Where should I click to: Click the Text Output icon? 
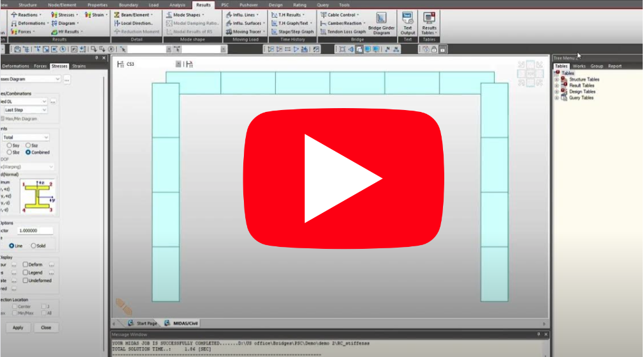(407, 22)
